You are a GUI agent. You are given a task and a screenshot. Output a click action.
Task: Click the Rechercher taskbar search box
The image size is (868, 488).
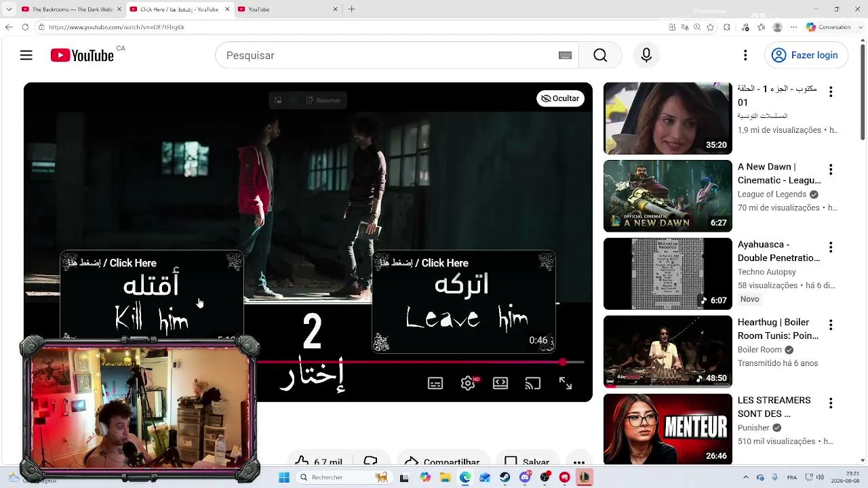344,477
